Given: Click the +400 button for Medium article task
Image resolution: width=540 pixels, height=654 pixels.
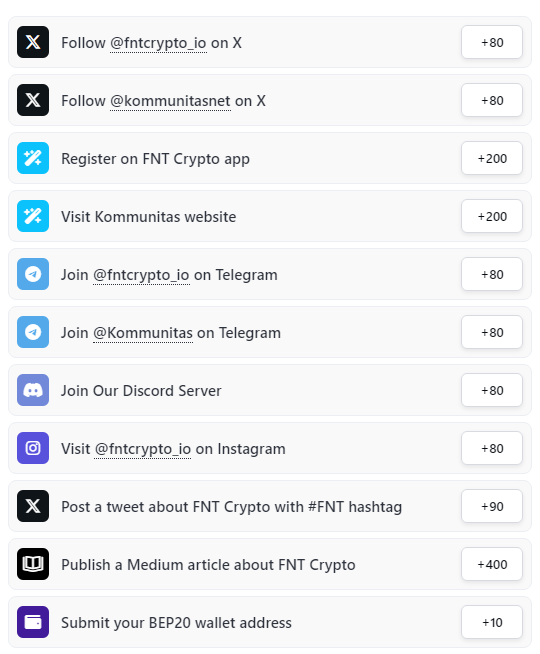Looking at the screenshot, I should 492,564.
